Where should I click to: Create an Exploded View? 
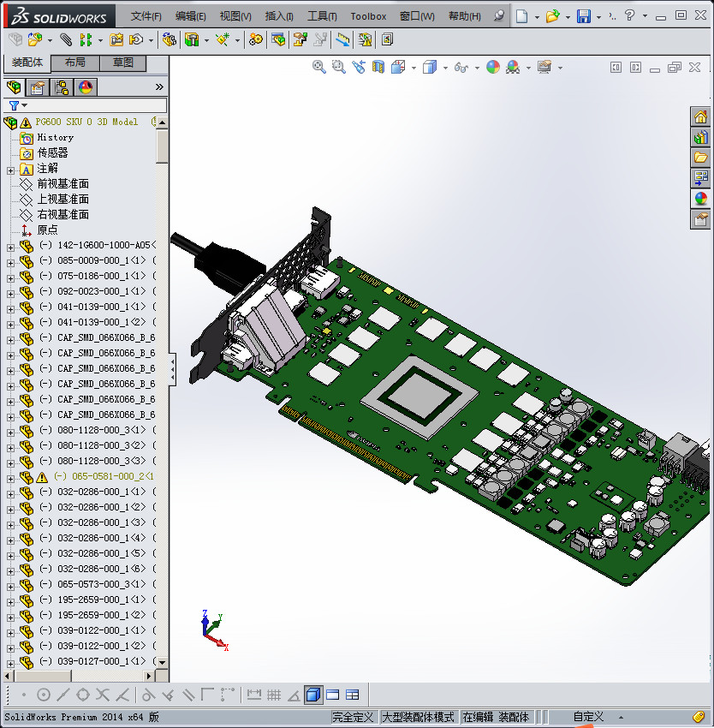point(300,40)
